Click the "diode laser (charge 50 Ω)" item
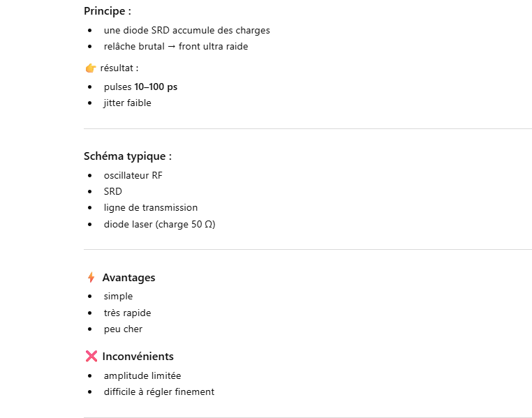This screenshot has width=532, height=418. click(159, 225)
